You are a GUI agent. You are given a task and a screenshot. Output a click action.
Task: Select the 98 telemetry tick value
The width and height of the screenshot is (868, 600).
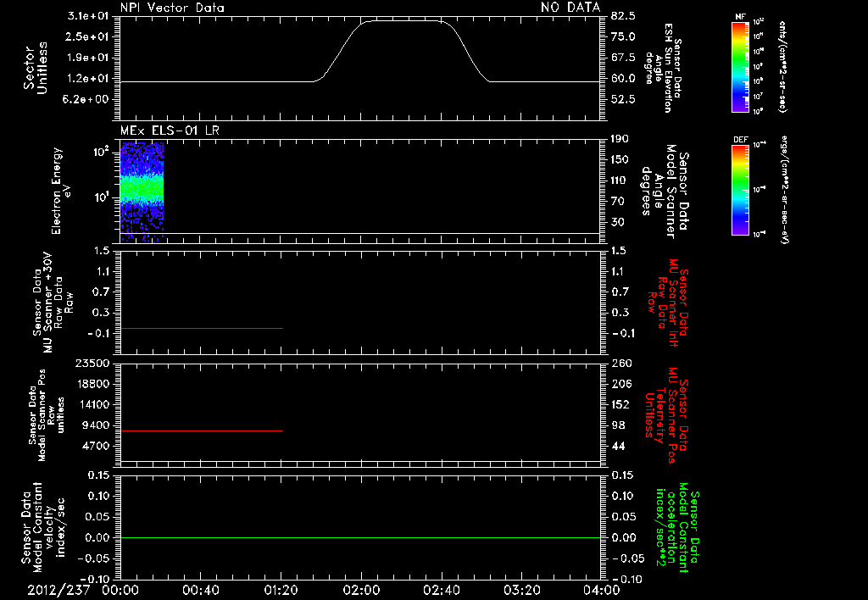(x=618, y=425)
